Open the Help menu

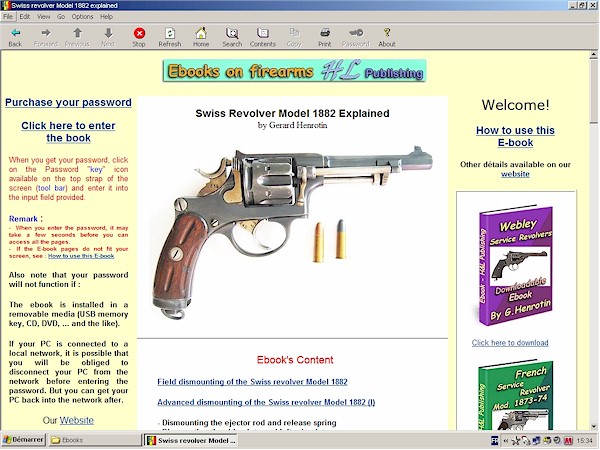click(x=106, y=16)
